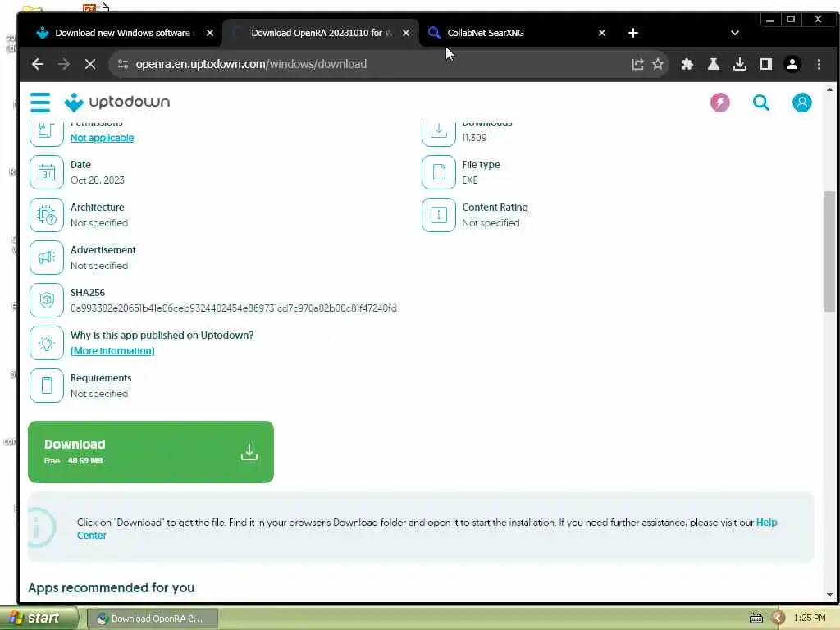
Task: Expand the hidden system tray icons arrow
Action: [778, 619]
